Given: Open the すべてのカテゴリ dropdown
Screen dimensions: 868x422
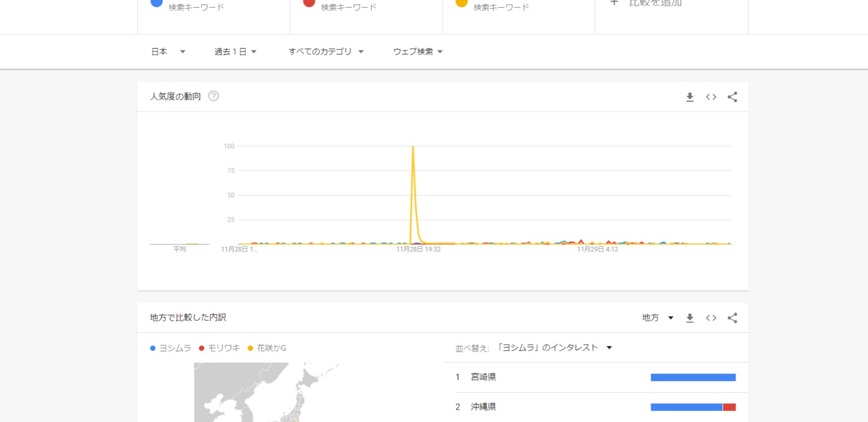Looking at the screenshot, I should point(325,52).
